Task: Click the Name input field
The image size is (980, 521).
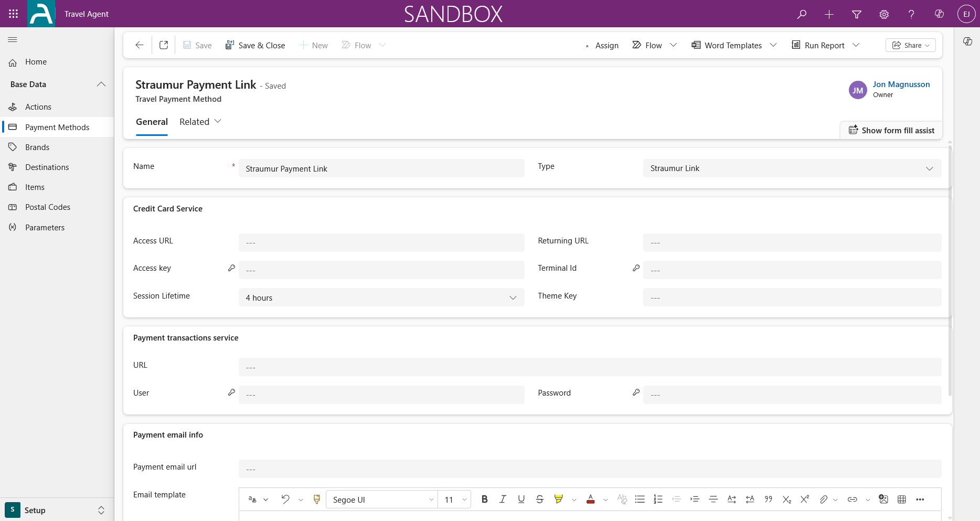Action: (x=381, y=168)
